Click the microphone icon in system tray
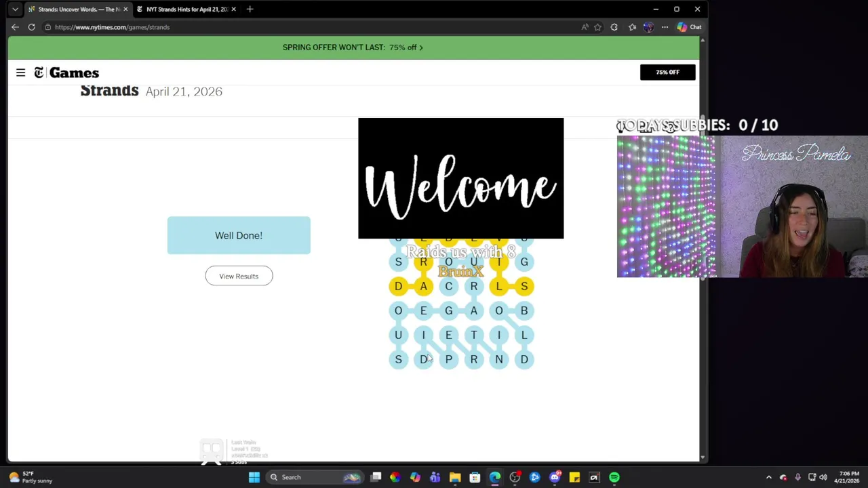868x488 pixels. coord(797,477)
